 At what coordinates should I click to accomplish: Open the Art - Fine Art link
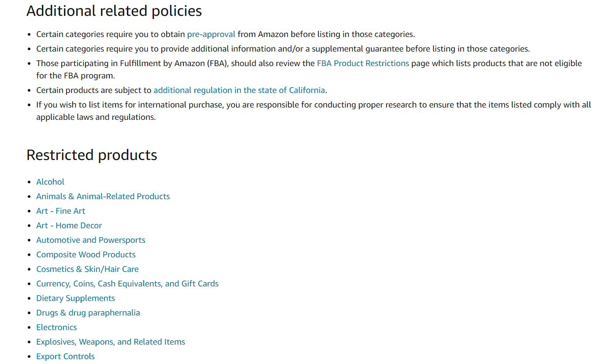[x=61, y=211]
